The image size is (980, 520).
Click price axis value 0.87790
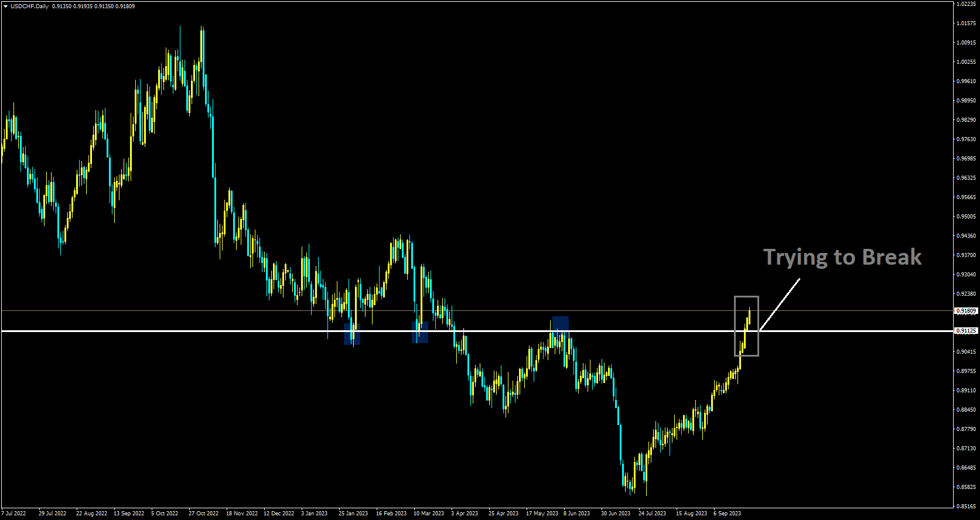(x=967, y=429)
